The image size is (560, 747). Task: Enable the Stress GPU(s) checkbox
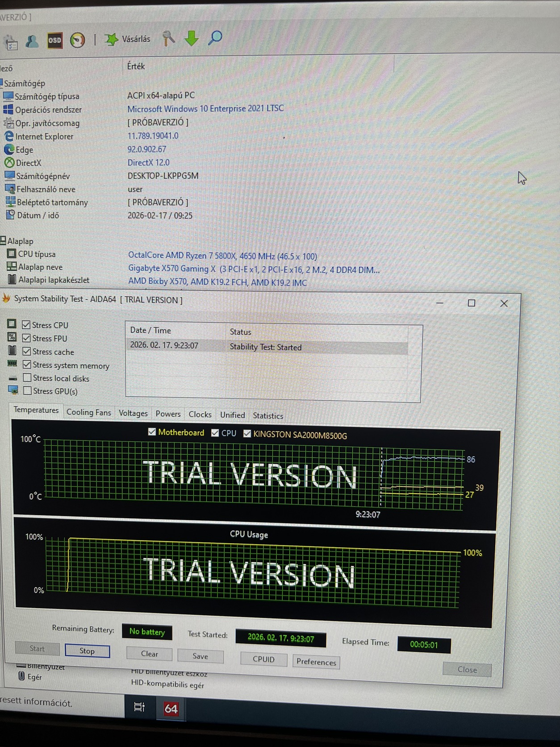pos(28,390)
